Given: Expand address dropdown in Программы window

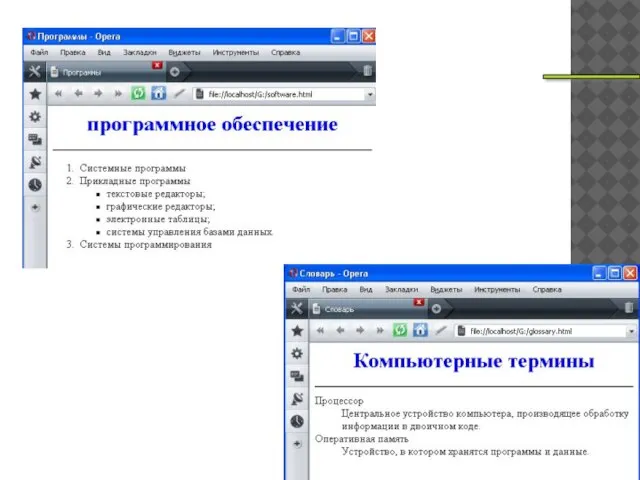Looking at the screenshot, I should [x=370, y=95].
